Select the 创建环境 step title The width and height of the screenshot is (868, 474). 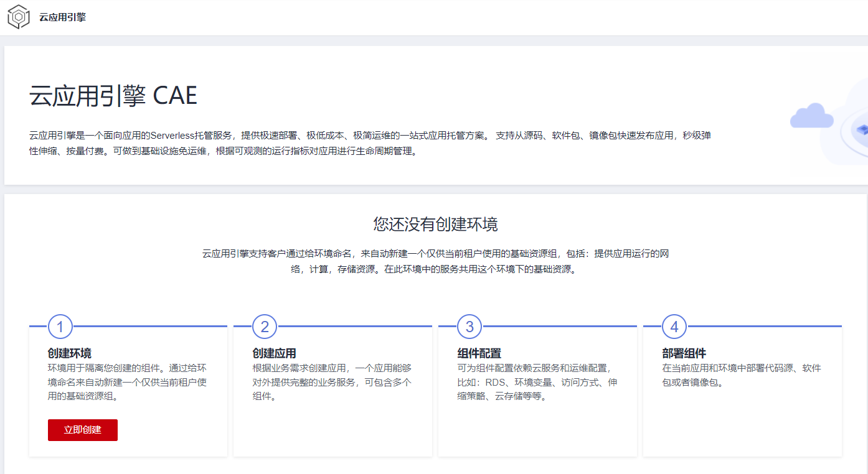(x=70, y=353)
